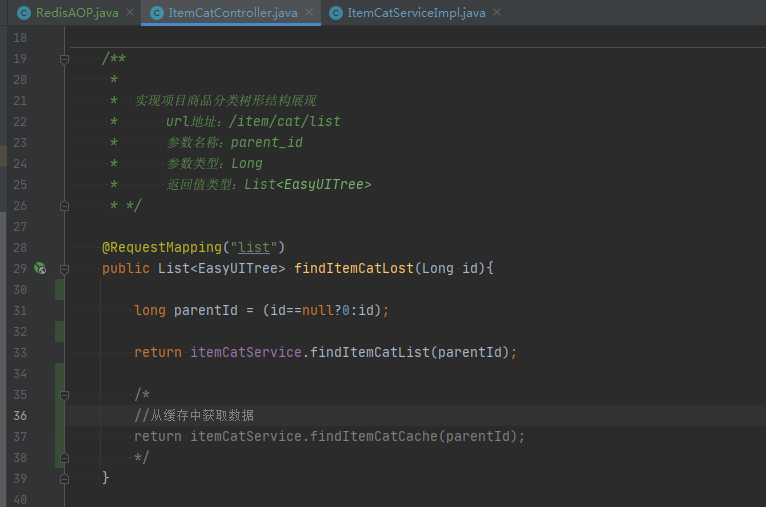
Task: Click line number 36 in the gutter
Action: point(20,416)
